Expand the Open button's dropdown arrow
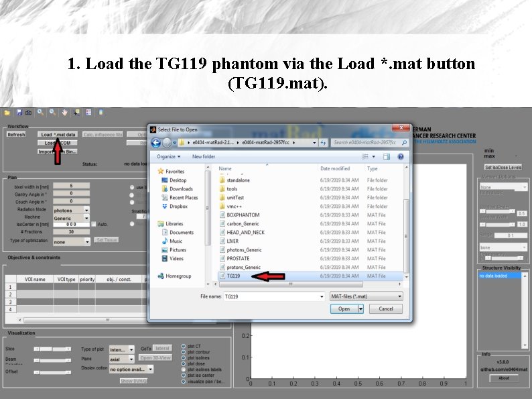Viewport: 532px width, 399px height. click(360, 308)
